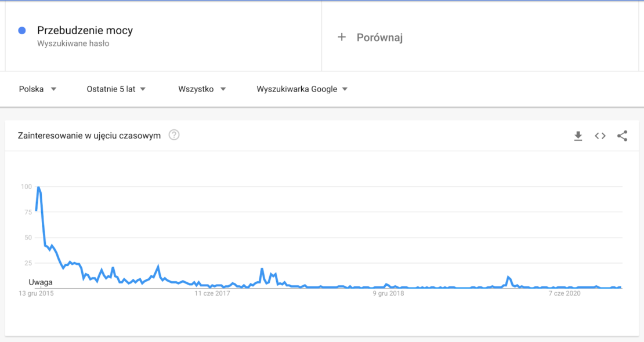The width and height of the screenshot is (644, 342).
Task: Open help for 'Zainteresowanie w ujęciu czasowym'
Action: coord(174,135)
